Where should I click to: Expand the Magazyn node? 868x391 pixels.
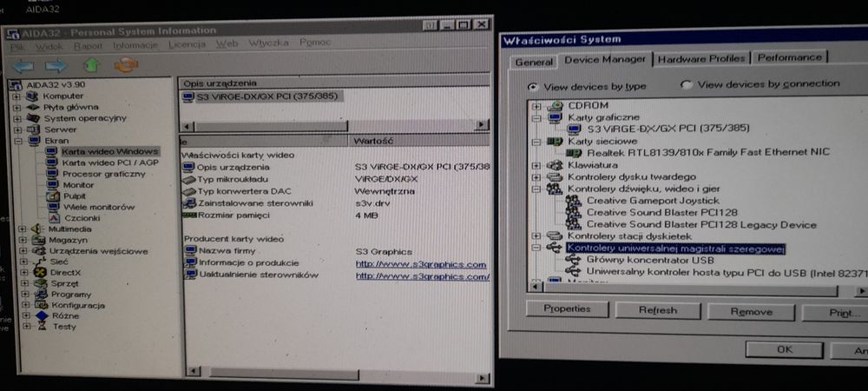click(x=23, y=240)
